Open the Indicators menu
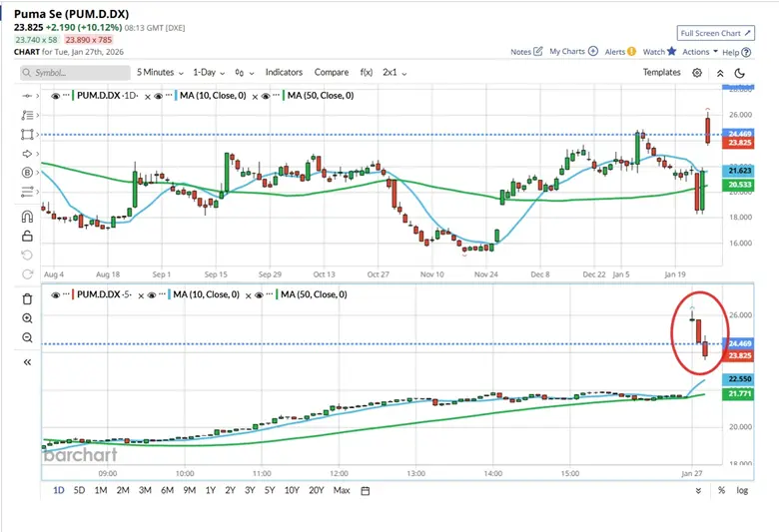Screen dimensions: 779x532 284,72
